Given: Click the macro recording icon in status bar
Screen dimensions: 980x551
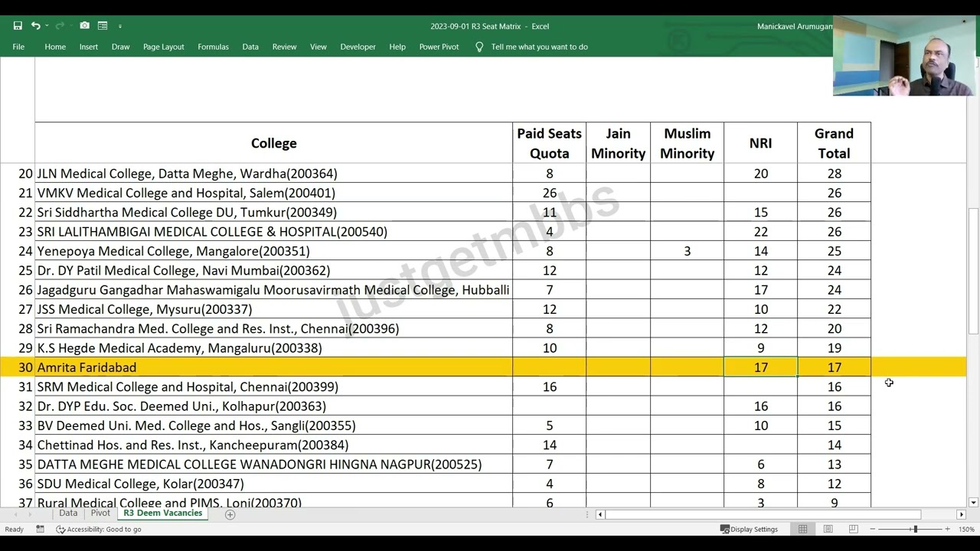Looking at the screenshot, I should click(40, 529).
